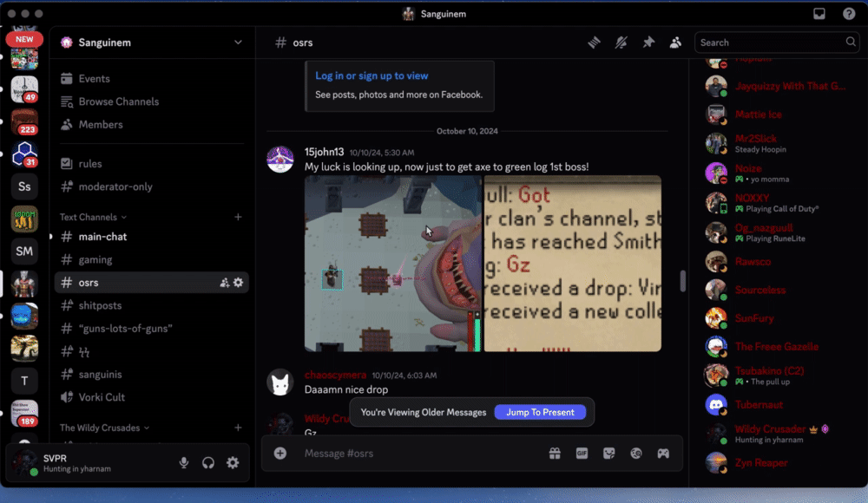
Task: Open the gift Nitro icon
Action: [555, 454]
